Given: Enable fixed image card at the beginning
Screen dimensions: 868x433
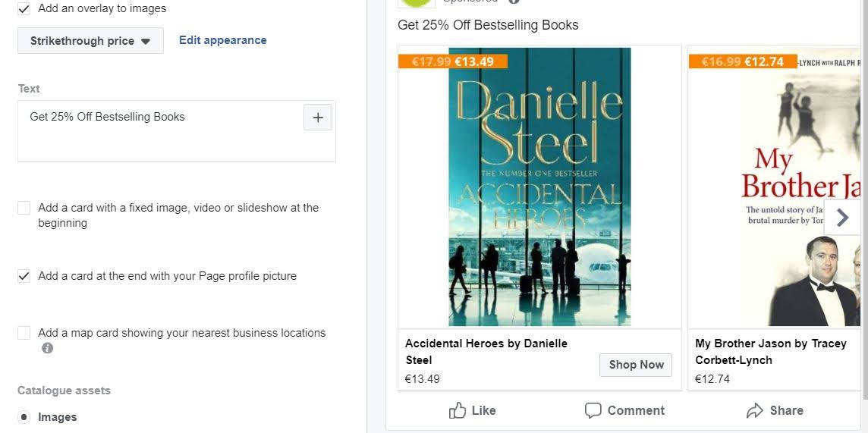Looking at the screenshot, I should point(24,208).
